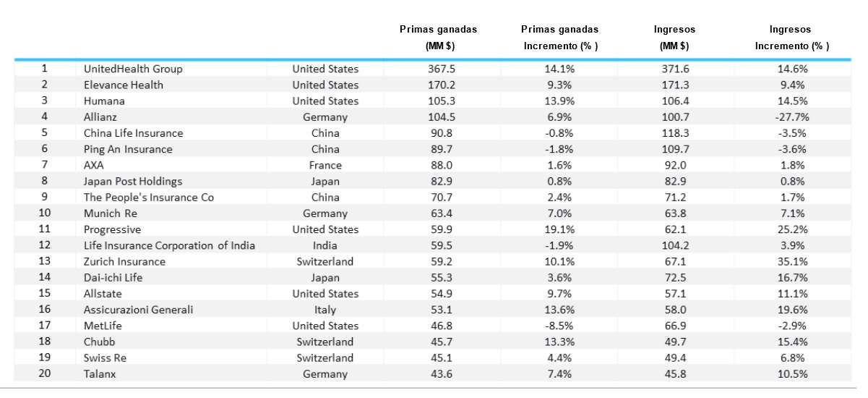Select the Italy country cell

[x=325, y=310]
